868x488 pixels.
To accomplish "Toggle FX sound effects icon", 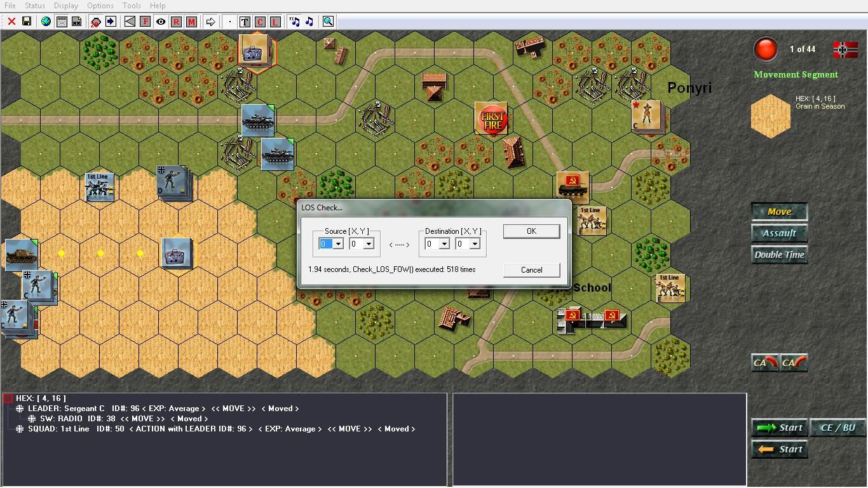I will tap(294, 22).
